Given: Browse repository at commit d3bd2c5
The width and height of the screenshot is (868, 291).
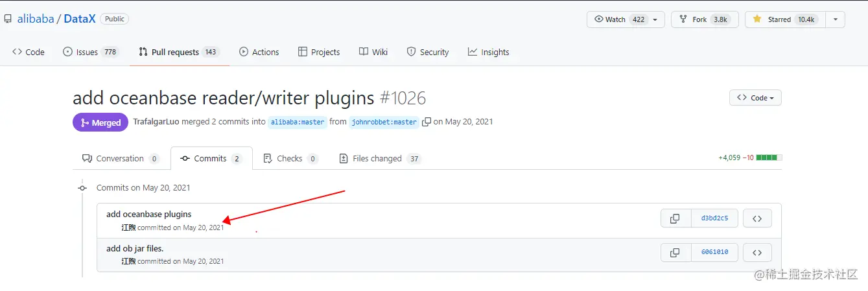Looking at the screenshot, I should tap(757, 218).
